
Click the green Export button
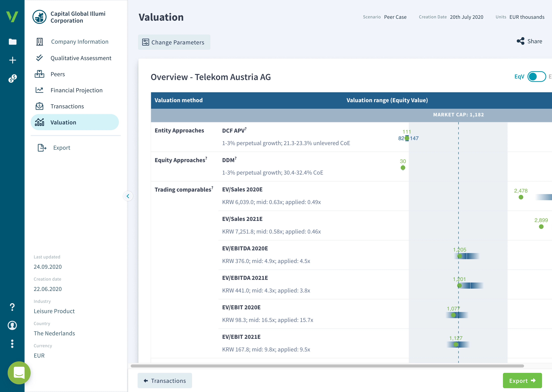pos(522,381)
